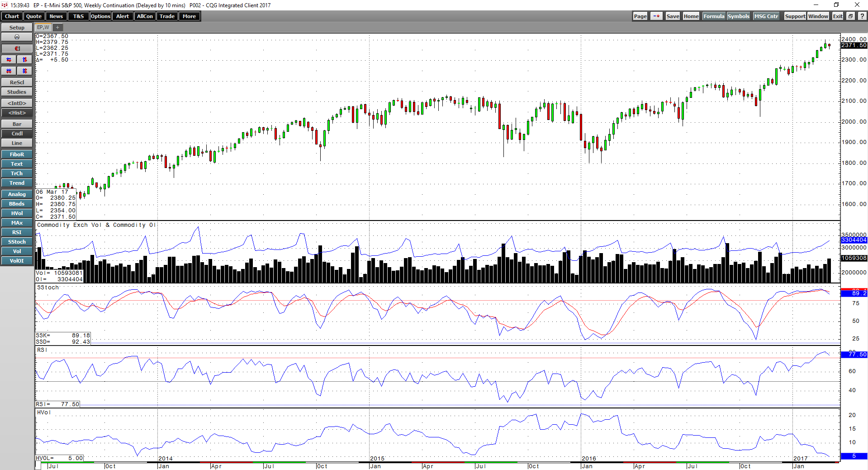Switch chart type to Cndl
Image resolution: width=868 pixels, height=470 pixels.
(17, 134)
